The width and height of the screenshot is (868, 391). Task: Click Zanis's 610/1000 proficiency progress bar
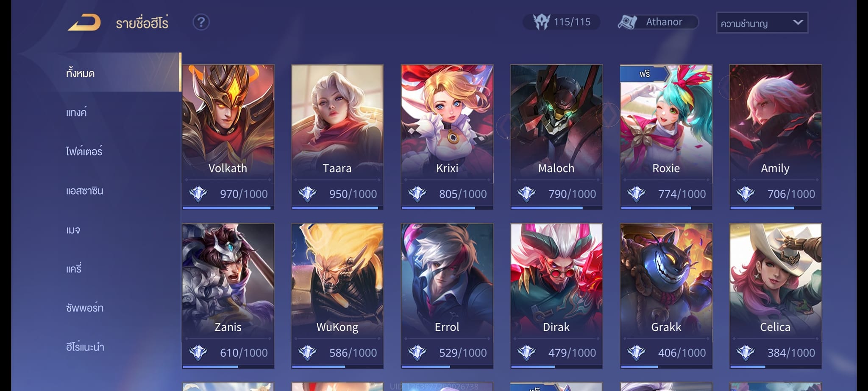(x=228, y=367)
